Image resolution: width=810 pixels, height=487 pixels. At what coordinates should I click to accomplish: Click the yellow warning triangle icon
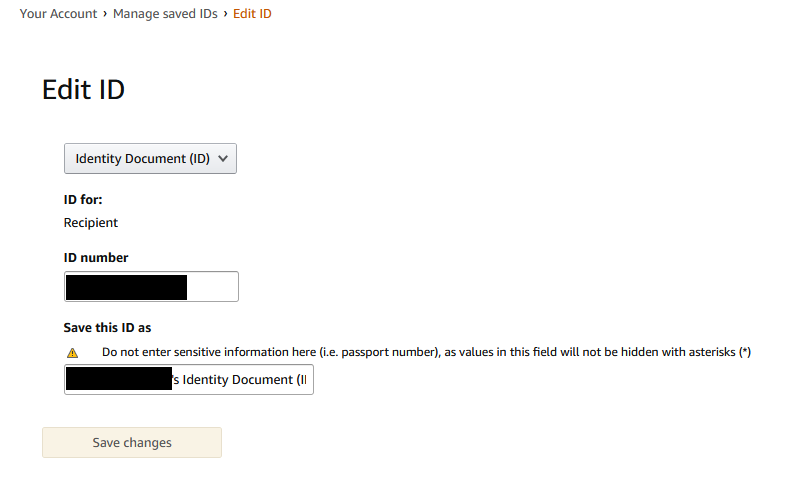pos(72,353)
